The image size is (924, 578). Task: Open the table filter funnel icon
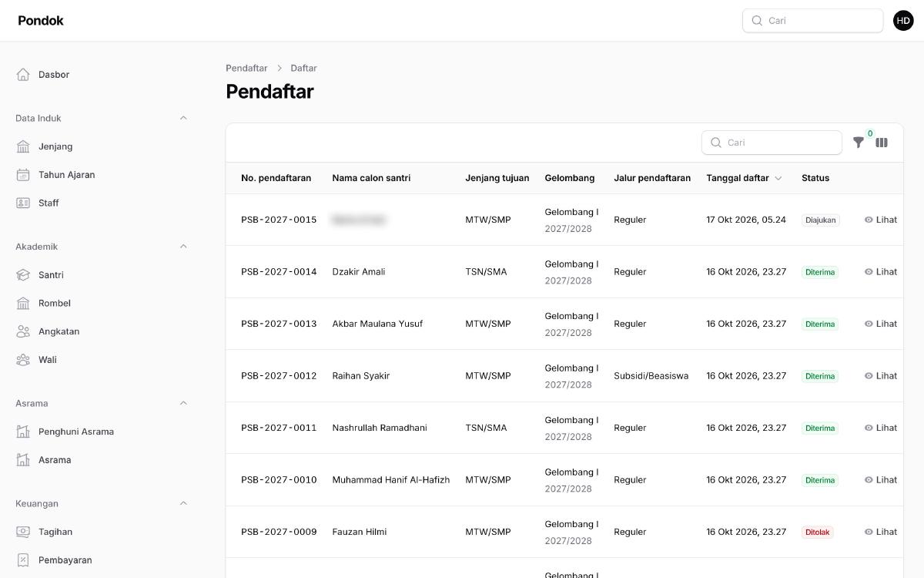pyautogui.click(x=859, y=143)
